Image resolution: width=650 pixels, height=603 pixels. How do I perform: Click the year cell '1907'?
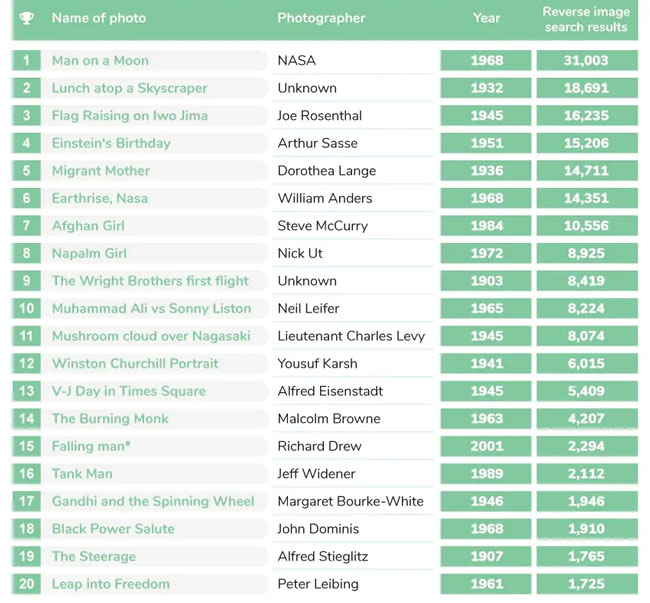(x=486, y=556)
